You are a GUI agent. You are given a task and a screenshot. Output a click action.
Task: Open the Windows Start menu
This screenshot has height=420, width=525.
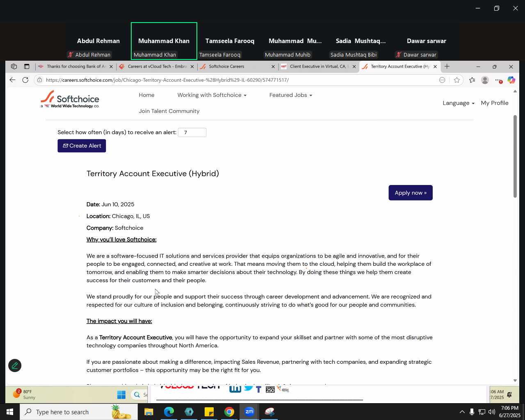pyautogui.click(x=10, y=412)
